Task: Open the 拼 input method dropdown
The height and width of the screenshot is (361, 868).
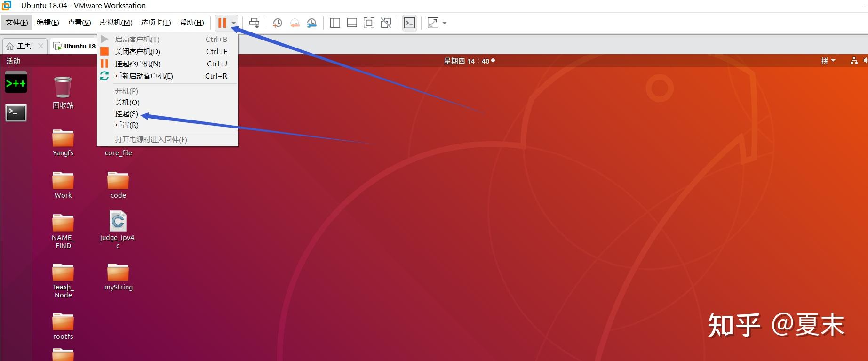Action: (828, 61)
